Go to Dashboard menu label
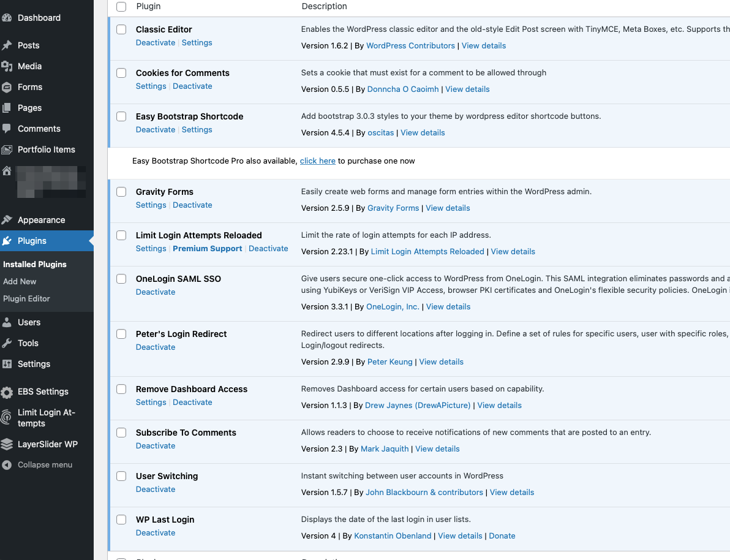 (x=39, y=18)
